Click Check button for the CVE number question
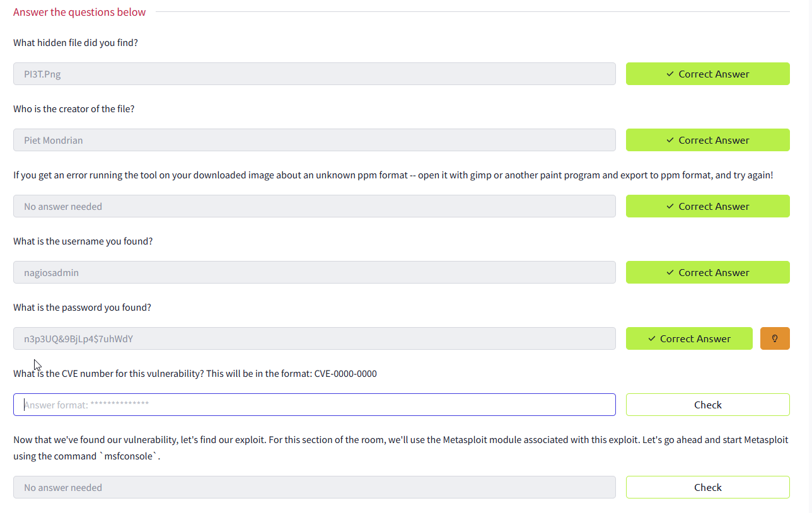The height and width of the screenshot is (513, 812). [x=707, y=405]
